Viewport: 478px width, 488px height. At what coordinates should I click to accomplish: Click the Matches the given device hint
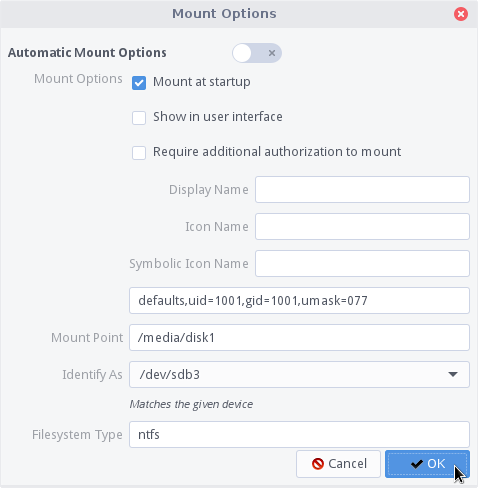pos(191,404)
